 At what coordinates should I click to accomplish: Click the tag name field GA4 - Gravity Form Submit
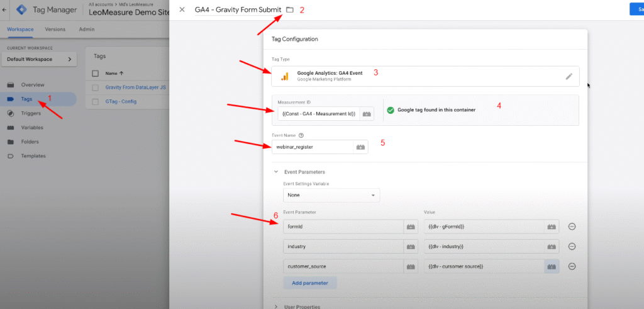238,9
